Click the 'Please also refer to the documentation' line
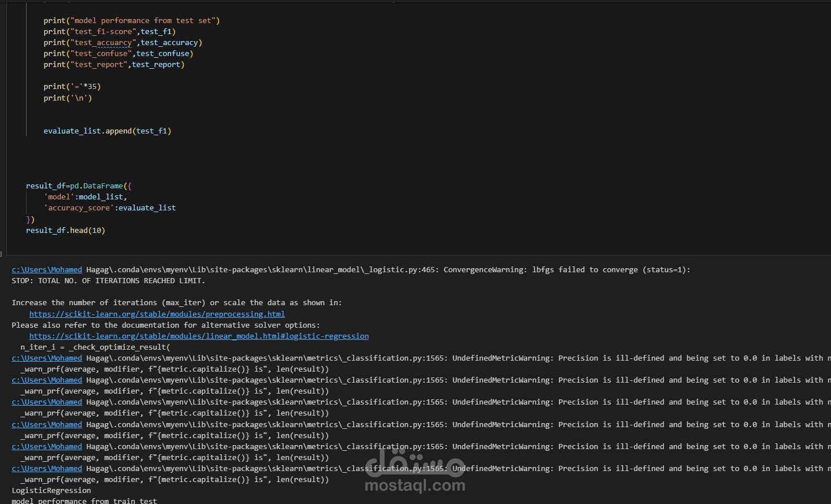This screenshot has height=504, width=831. pos(166,325)
